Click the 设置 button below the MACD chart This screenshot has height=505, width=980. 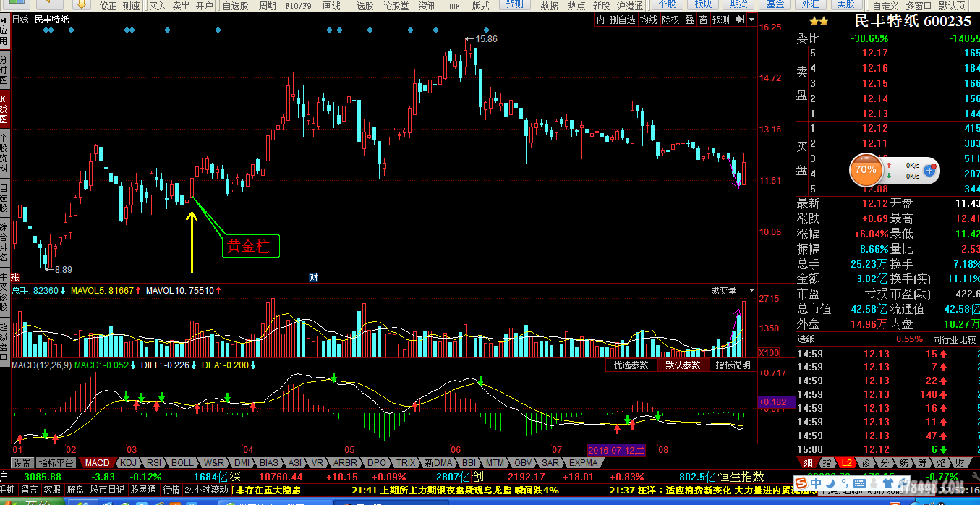(x=22, y=462)
